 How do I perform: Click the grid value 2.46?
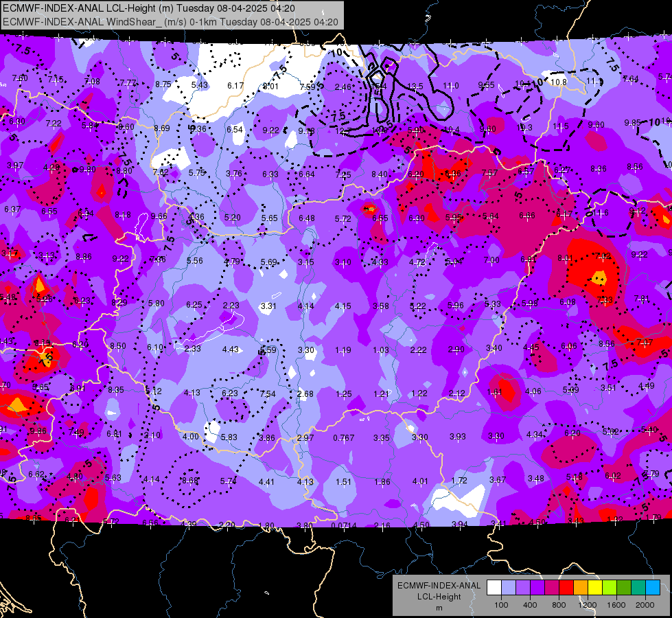(343, 87)
